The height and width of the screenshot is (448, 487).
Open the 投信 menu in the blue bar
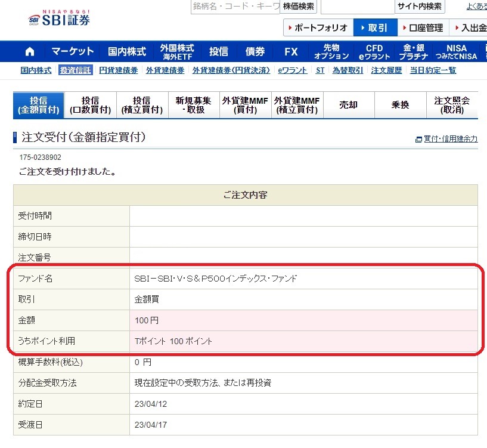pyautogui.click(x=219, y=51)
